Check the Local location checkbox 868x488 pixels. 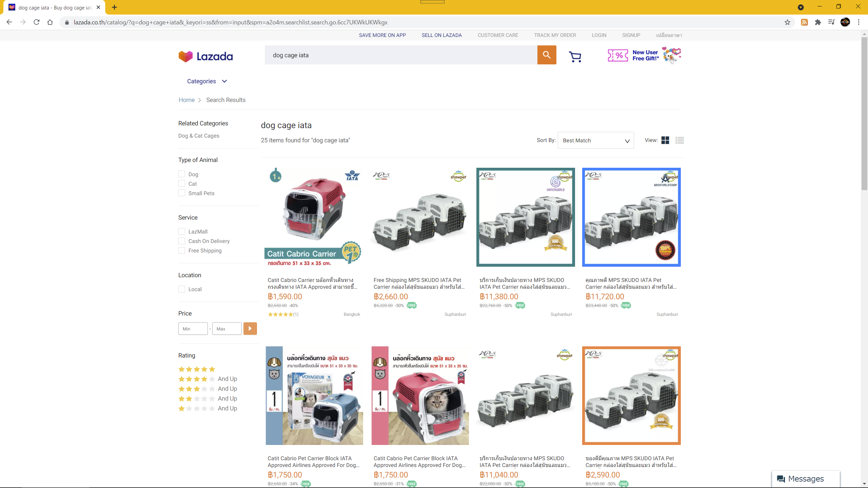182,289
